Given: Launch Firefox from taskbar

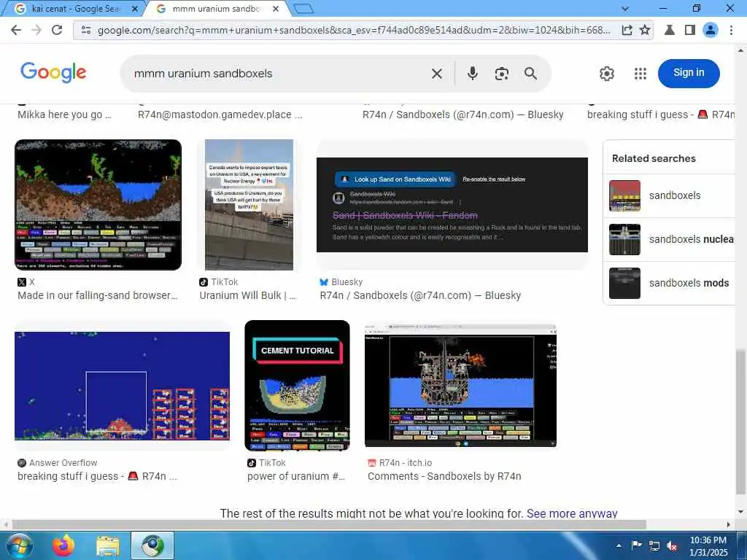Looking at the screenshot, I should (64, 545).
